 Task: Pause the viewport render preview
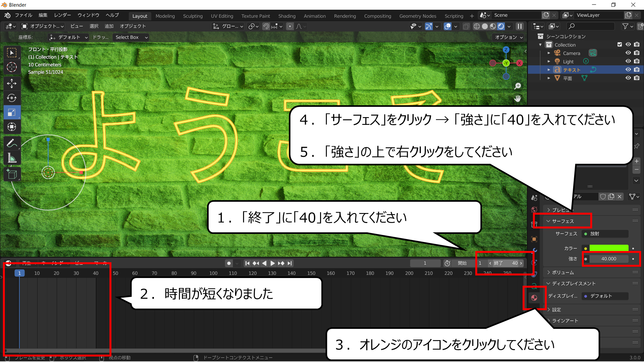(x=520, y=26)
